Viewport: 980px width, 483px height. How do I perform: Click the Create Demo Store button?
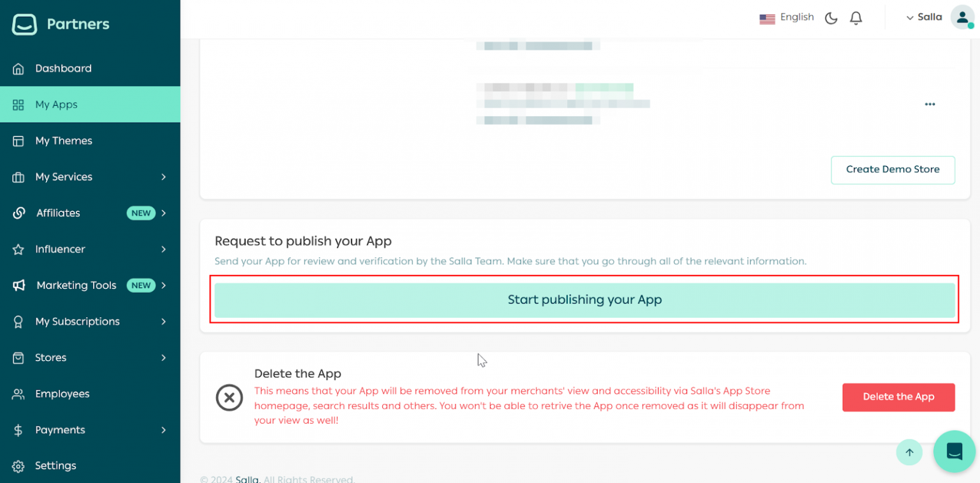[892, 170]
